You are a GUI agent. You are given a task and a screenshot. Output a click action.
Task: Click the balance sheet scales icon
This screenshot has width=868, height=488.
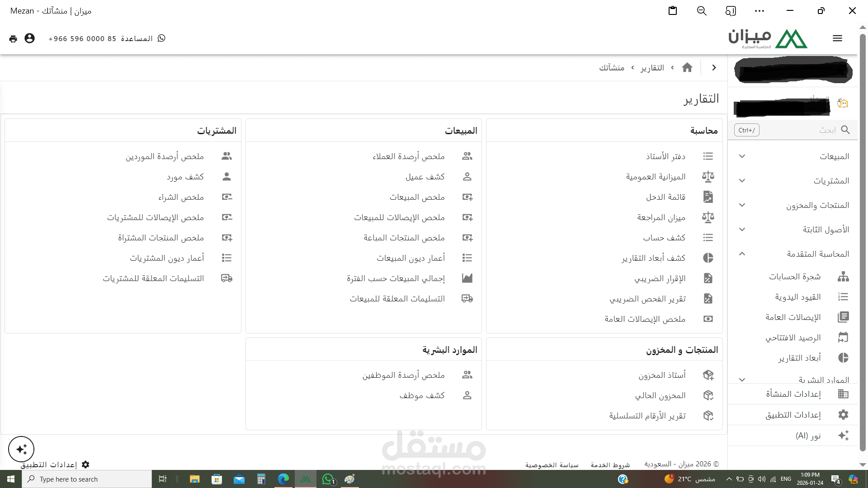708,177
